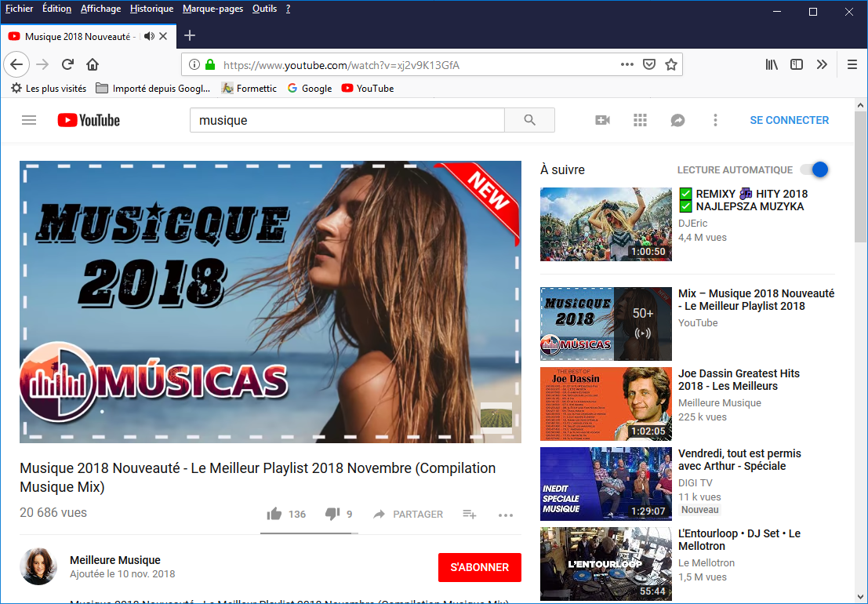Save page to Pocket
This screenshot has width=868, height=604.
click(648, 65)
